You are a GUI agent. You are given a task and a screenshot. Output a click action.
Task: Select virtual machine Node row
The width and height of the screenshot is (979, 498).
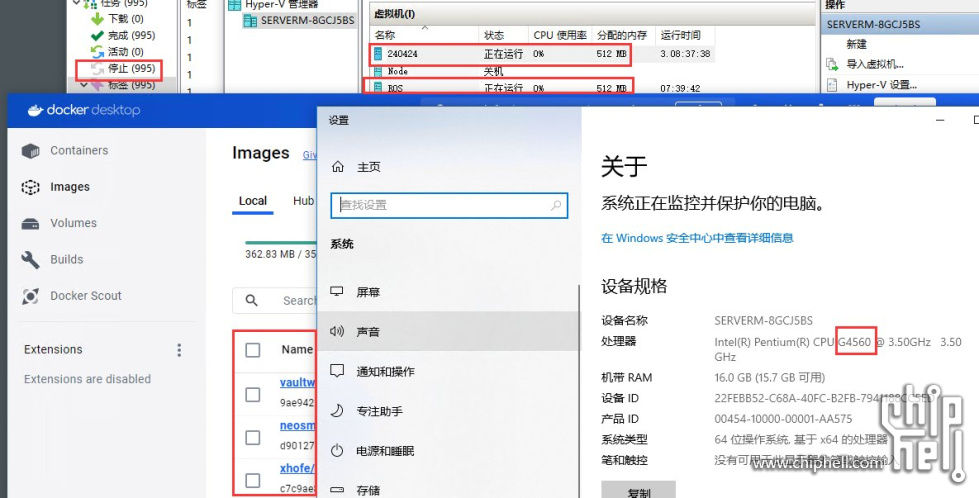pos(541,72)
